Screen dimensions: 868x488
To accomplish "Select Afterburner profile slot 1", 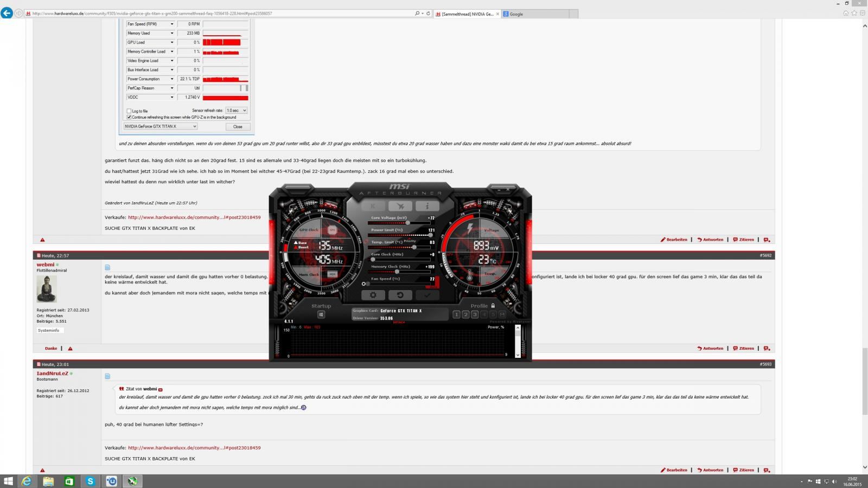I will click(456, 314).
